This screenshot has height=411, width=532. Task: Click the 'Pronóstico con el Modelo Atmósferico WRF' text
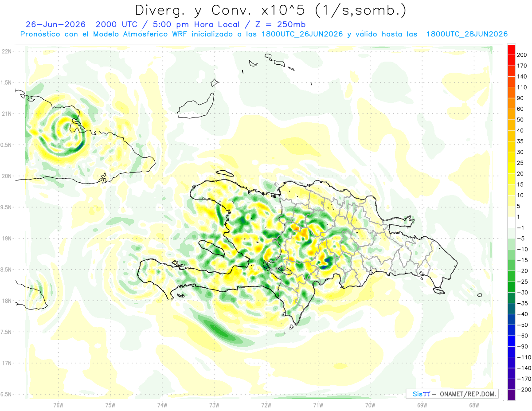coord(103,34)
